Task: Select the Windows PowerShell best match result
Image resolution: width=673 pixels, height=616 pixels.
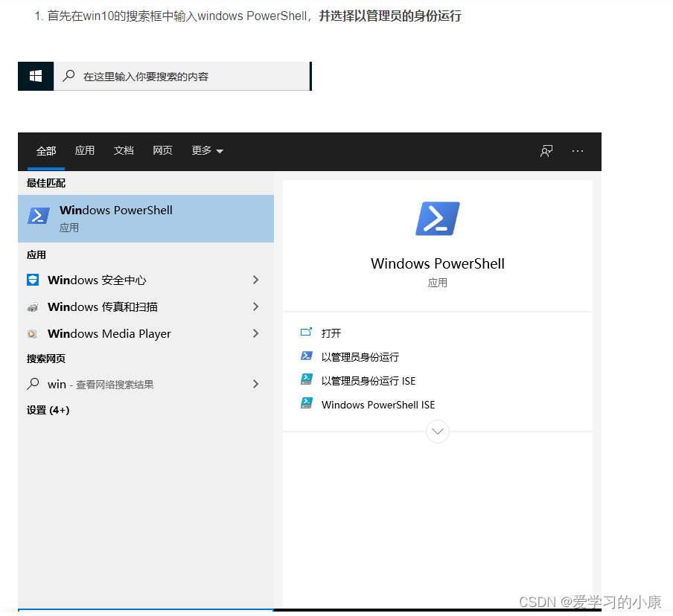Action: (x=146, y=219)
